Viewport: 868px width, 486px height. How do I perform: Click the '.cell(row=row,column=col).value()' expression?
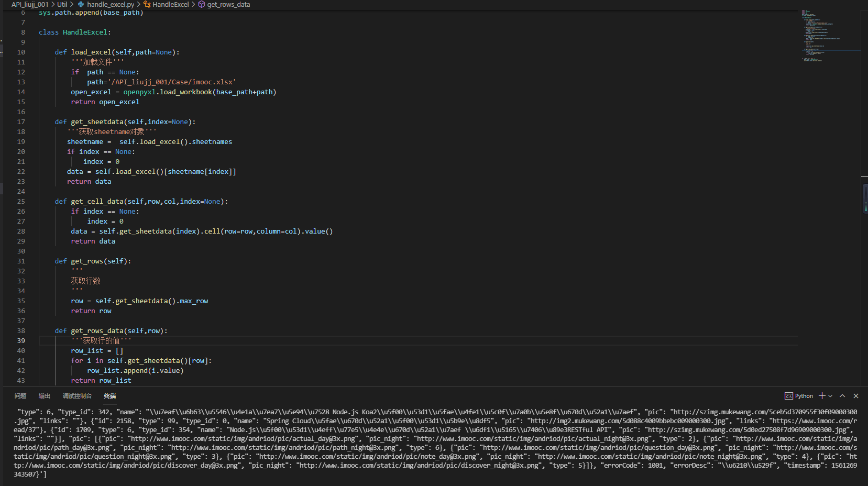(x=268, y=231)
